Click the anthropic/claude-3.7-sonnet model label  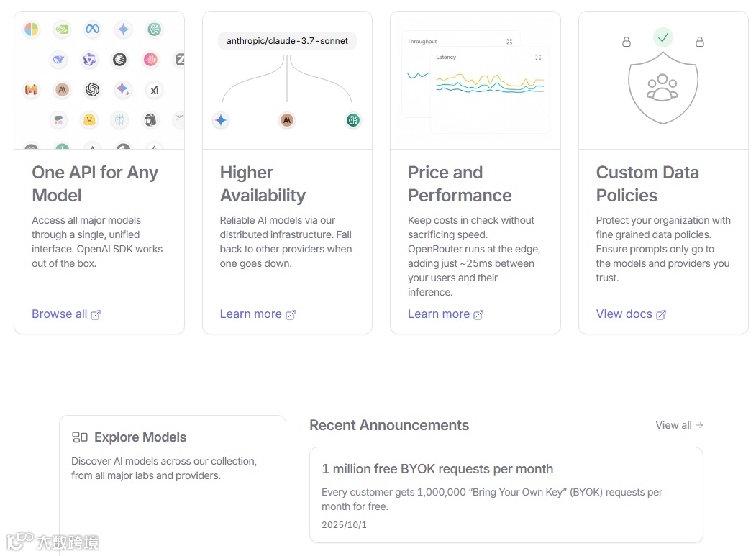pos(287,41)
